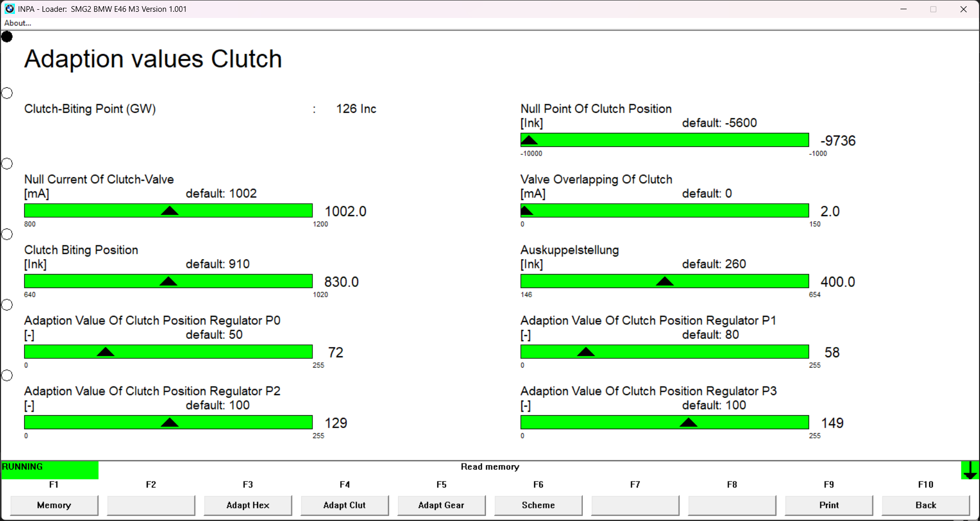The image size is (980, 521).
Task: Click the P1 value 58
Action: click(832, 353)
